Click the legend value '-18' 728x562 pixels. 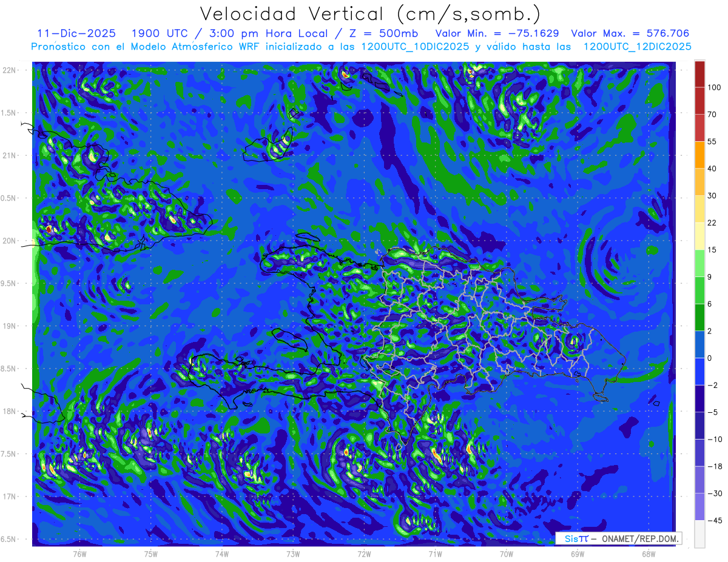click(714, 466)
